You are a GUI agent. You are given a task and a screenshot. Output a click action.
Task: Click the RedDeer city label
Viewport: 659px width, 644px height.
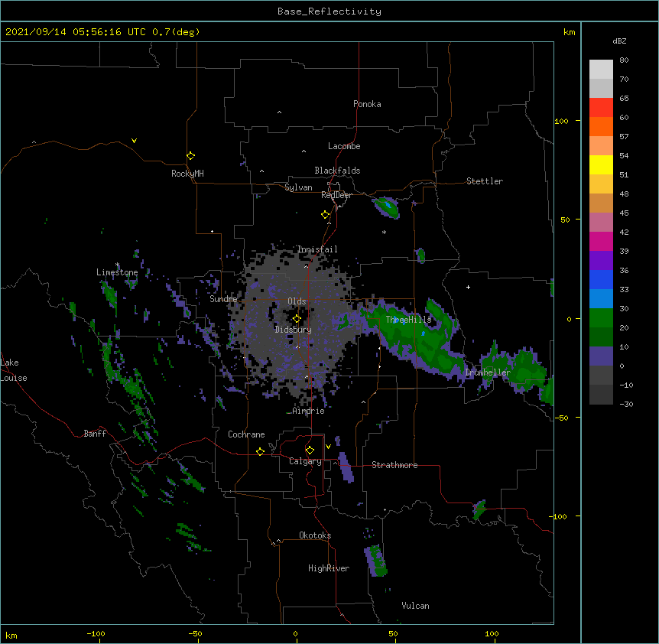(336, 195)
